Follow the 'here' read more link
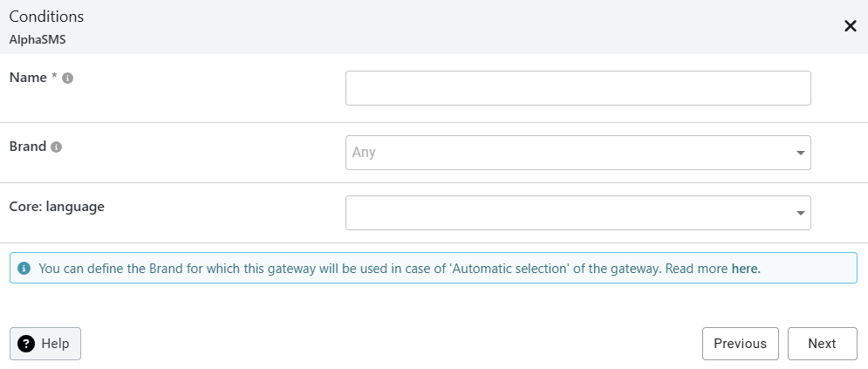 coord(746,269)
